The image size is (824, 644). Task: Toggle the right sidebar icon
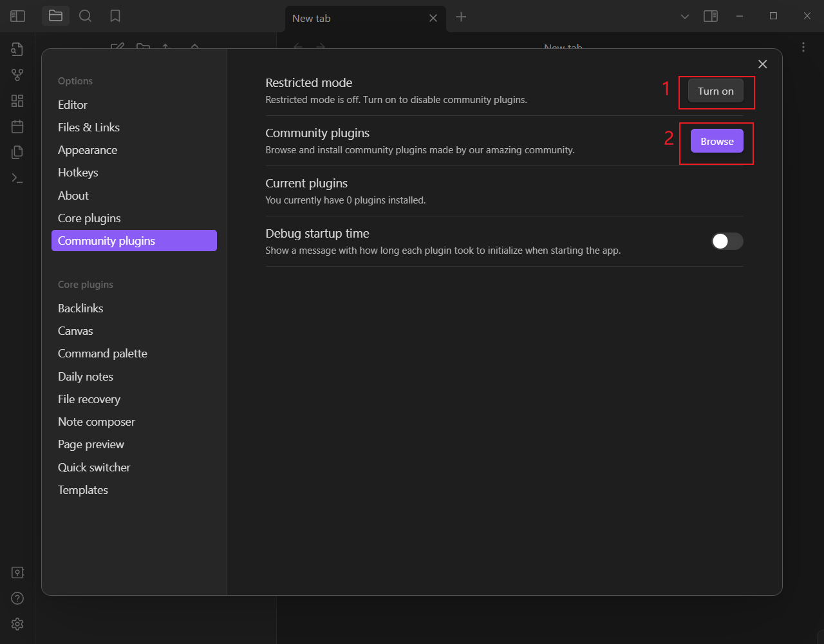click(711, 16)
